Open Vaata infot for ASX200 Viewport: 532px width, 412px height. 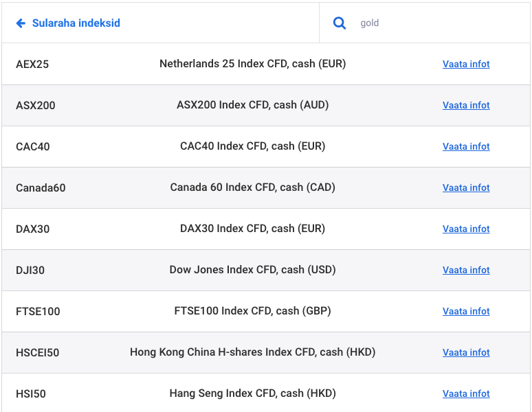[466, 105]
